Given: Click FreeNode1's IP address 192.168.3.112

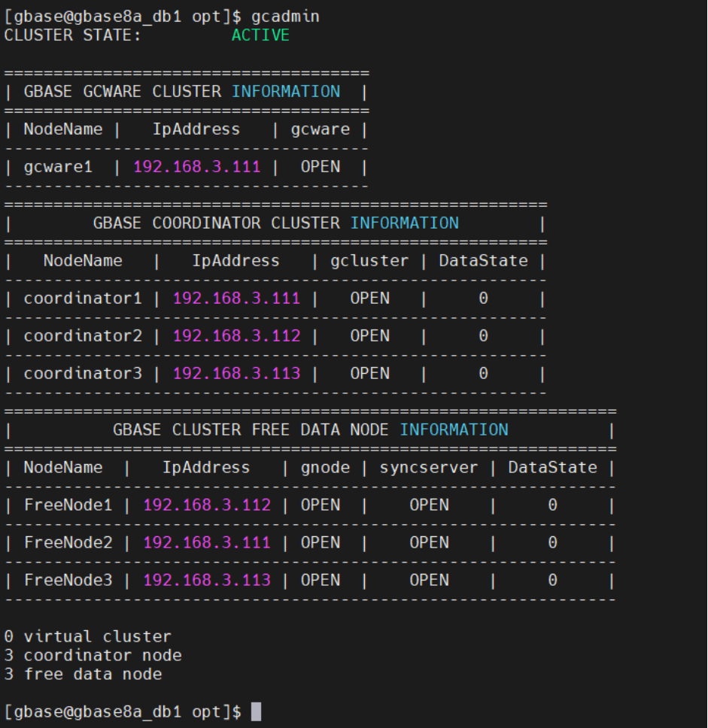Looking at the screenshot, I should [207, 505].
